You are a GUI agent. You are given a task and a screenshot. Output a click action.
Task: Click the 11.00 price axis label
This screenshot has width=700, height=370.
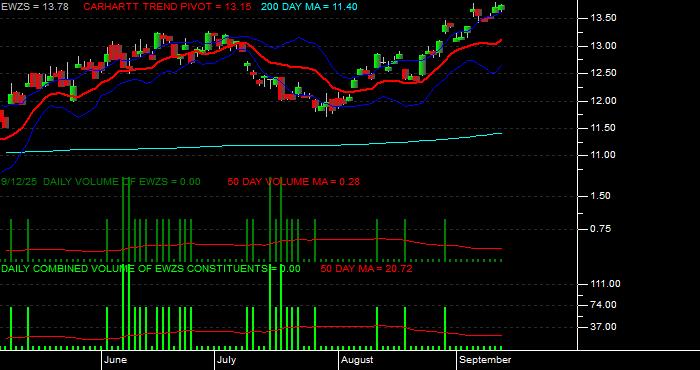[603, 155]
